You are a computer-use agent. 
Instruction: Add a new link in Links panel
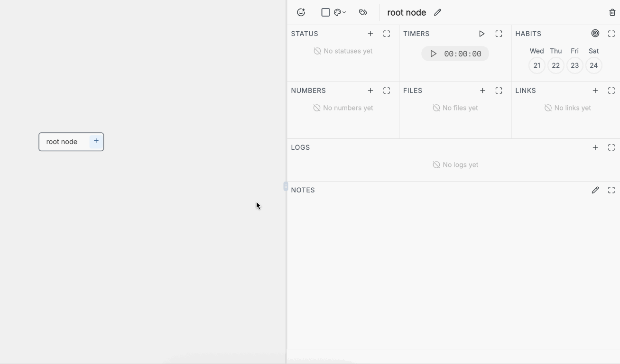coord(595,91)
